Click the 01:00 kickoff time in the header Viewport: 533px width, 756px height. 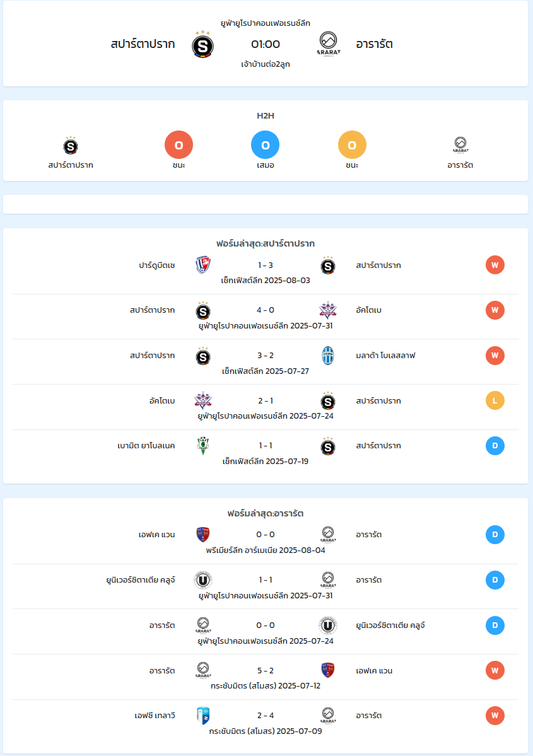pyautogui.click(x=266, y=44)
